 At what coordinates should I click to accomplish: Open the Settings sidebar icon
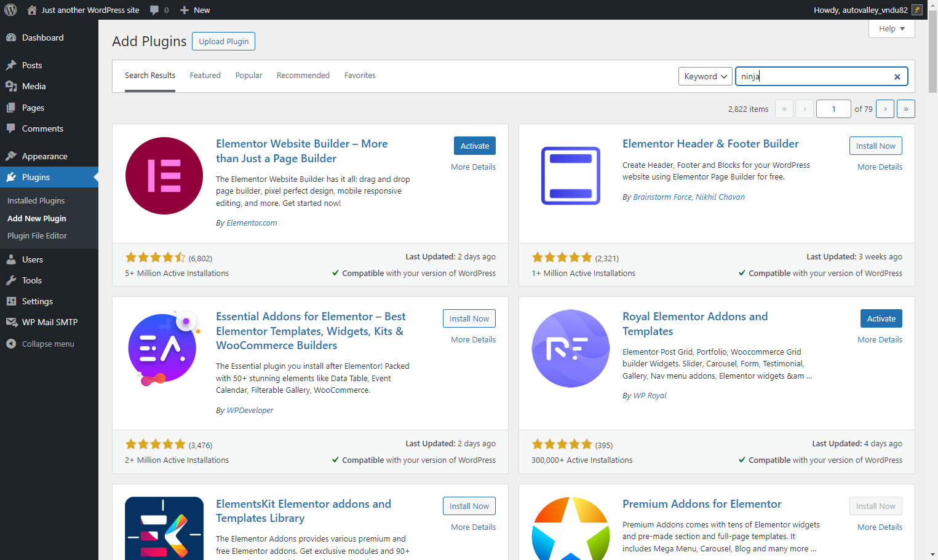click(x=11, y=301)
